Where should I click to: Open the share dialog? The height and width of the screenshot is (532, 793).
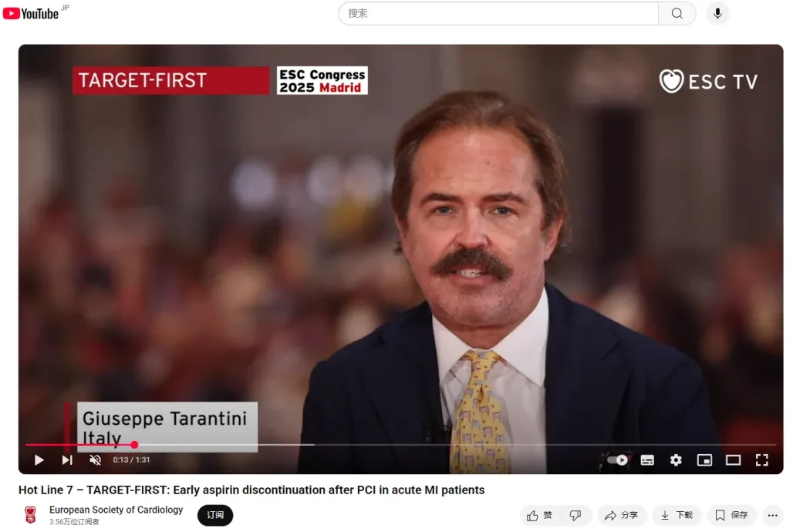(x=622, y=515)
